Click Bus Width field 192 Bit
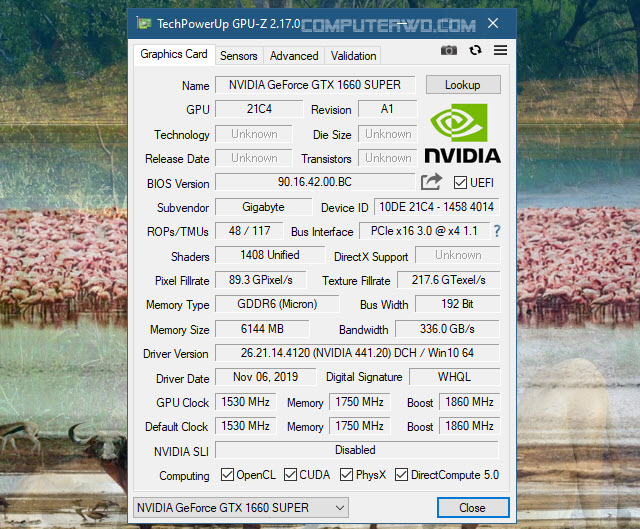640x529 pixels. tap(458, 304)
